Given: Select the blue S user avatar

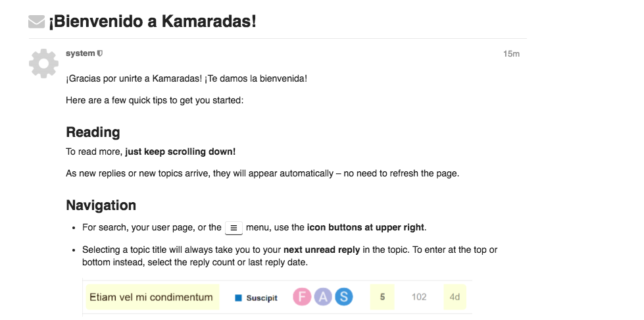Looking at the screenshot, I should point(344,296).
